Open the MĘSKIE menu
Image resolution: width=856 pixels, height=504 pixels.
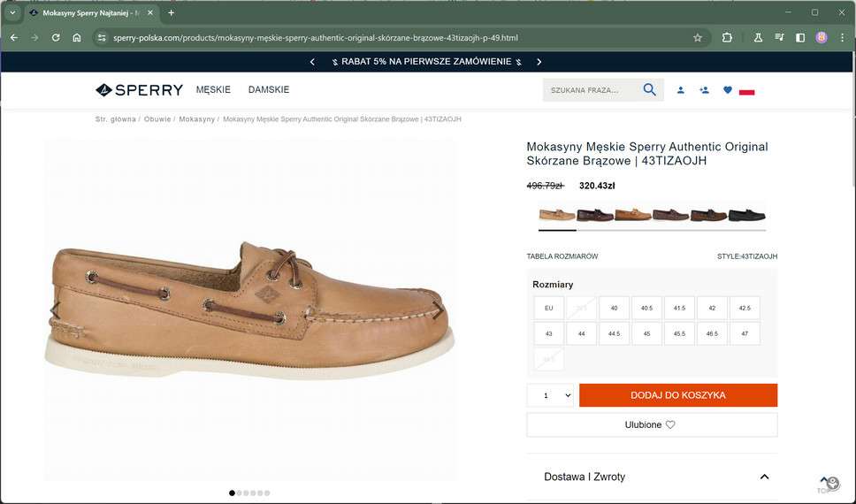pyautogui.click(x=213, y=90)
